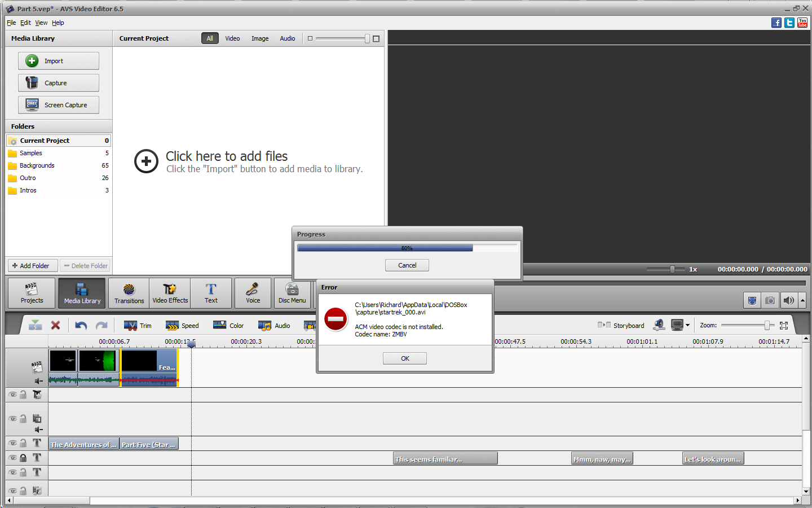Click the preview volume speaker icon
The image size is (812, 508).
(x=789, y=300)
